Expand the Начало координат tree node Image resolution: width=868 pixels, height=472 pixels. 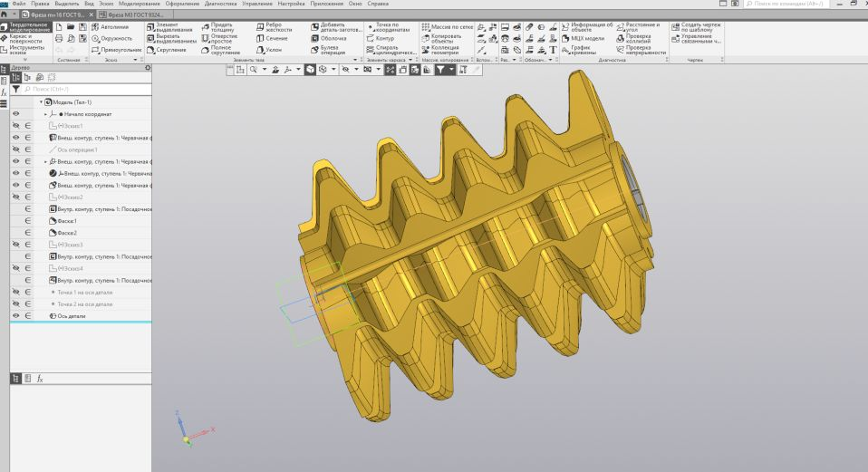click(x=45, y=114)
